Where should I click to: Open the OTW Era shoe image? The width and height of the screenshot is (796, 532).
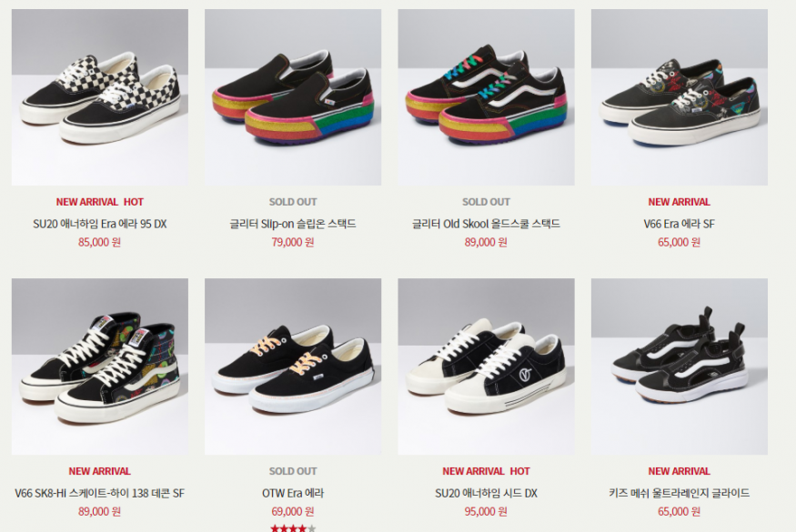pos(293,366)
